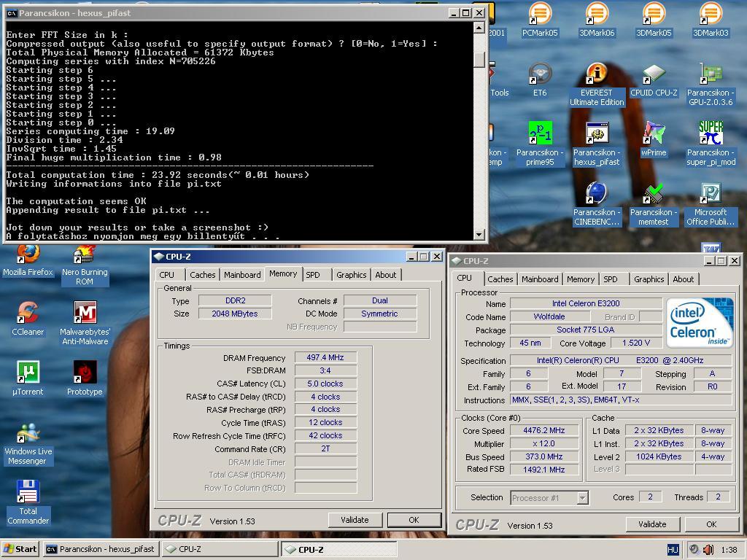Launch Windows Live Messenger desktop icon
The height and width of the screenshot is (560, 747).
point(28,443)
